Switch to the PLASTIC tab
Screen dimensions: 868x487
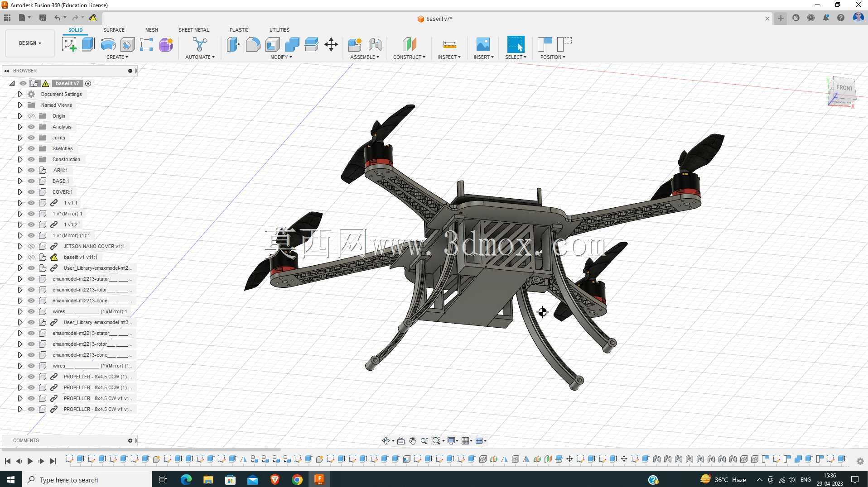(239, 30)
